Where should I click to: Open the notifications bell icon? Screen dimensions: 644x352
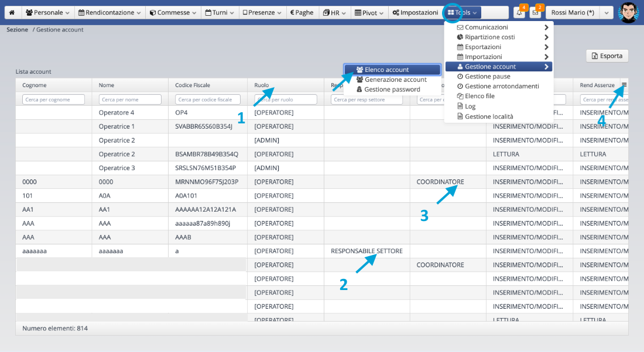click(519, 13)
